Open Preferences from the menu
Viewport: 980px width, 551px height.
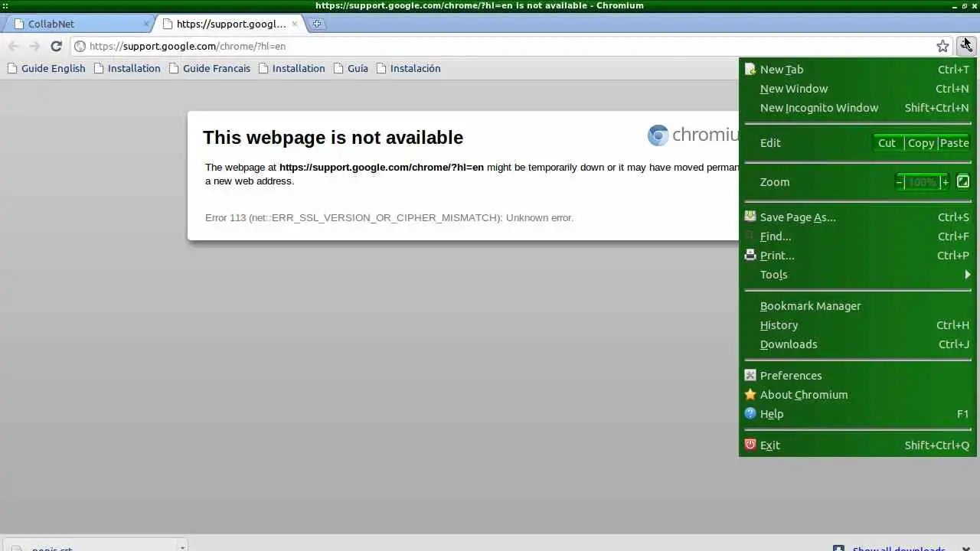[x=857, y=376]
